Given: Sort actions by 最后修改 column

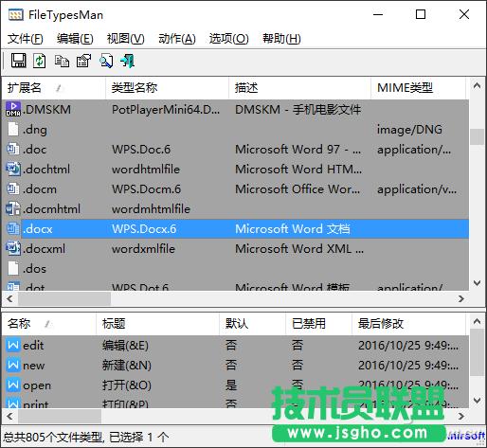Looking at the screenshot, I should 408,324.
